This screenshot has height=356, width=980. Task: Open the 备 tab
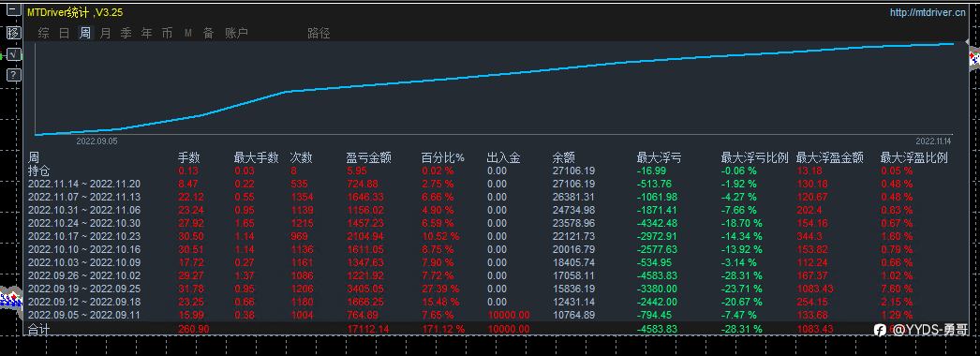tap(208, 33)
